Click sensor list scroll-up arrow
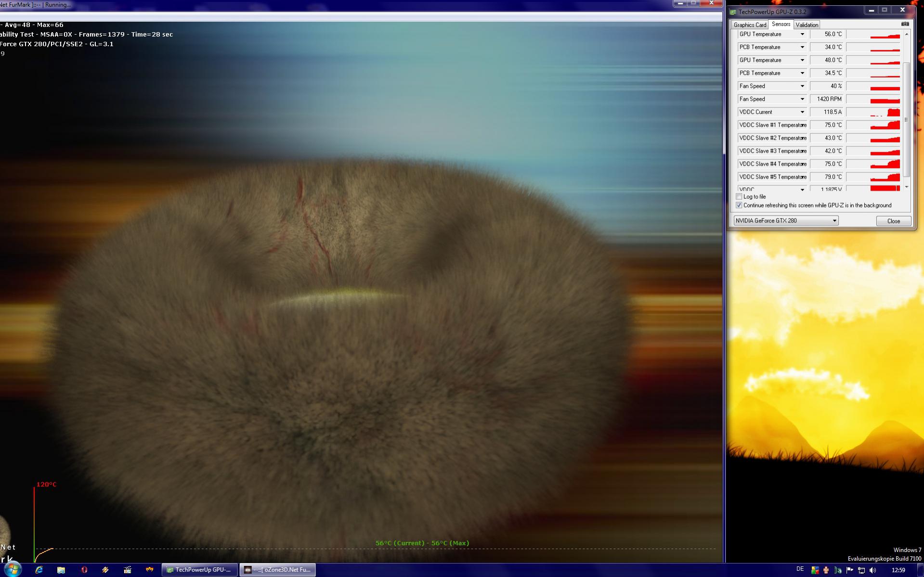This screenshot has height=577, width=924. pyautogui.click(x=907, y=34)
